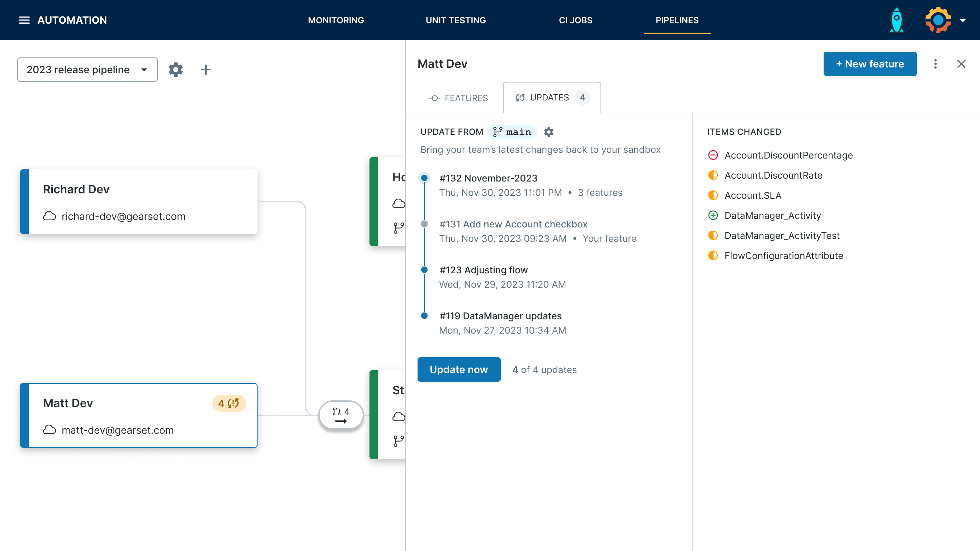
Task: Toggle the #132 November-2023 timeline dot
Action: pyautogui.click(x=424, y=178)
